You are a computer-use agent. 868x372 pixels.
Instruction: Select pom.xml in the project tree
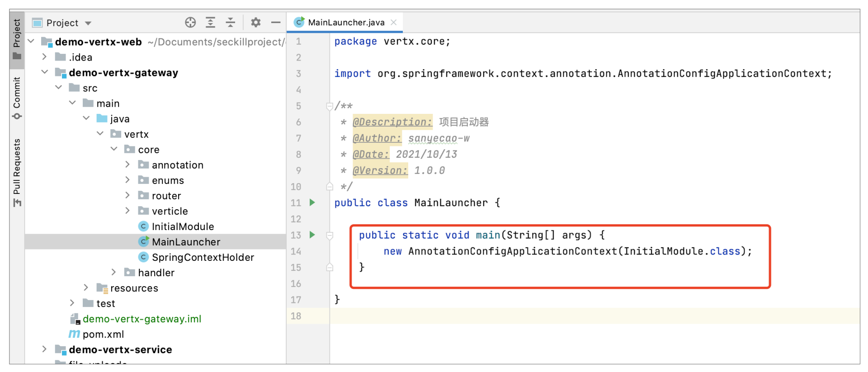(103, 334)
